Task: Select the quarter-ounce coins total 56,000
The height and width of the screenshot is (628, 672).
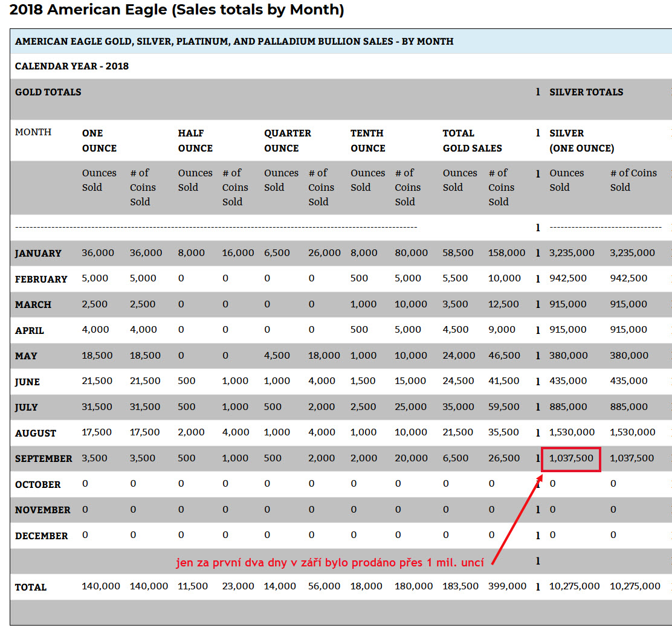Action: coord(325,586)
